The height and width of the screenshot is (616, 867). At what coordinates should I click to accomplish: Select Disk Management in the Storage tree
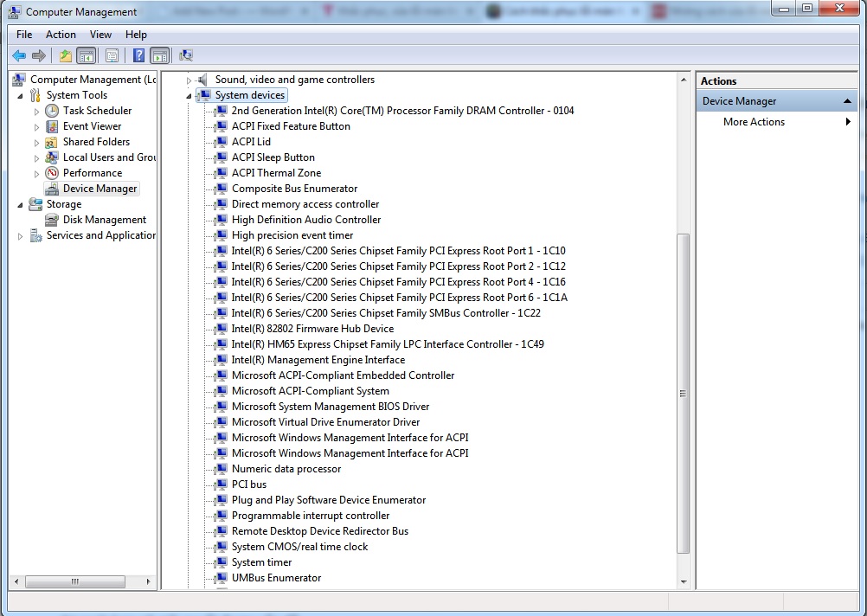tap(104, 220)
